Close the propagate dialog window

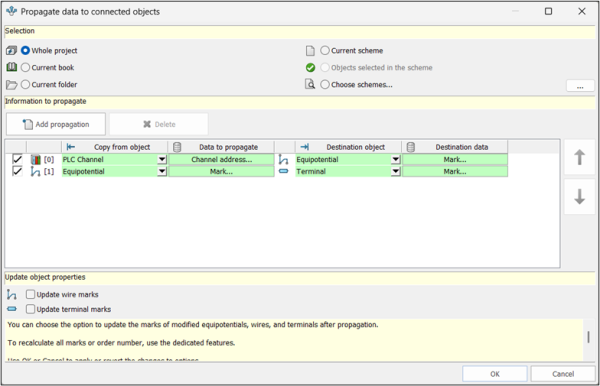[x=582, y=11]
